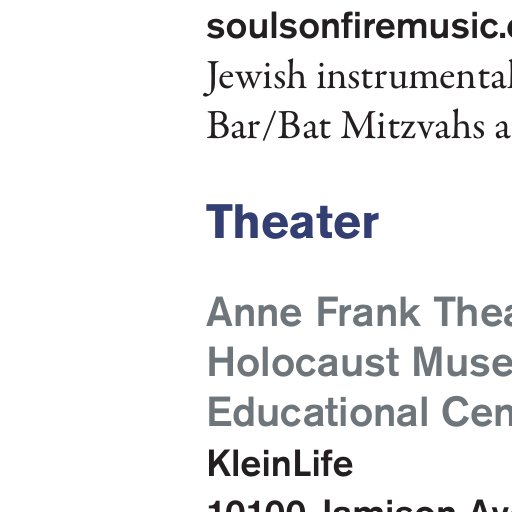Select the partial word "Cen" after Educational

click(477, 412)
